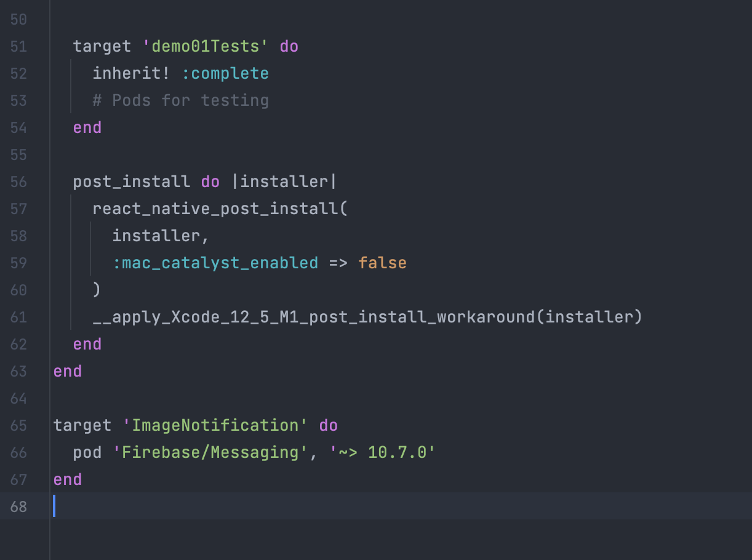Click the false value on line 59
The image size is (752, 560).
383,263
